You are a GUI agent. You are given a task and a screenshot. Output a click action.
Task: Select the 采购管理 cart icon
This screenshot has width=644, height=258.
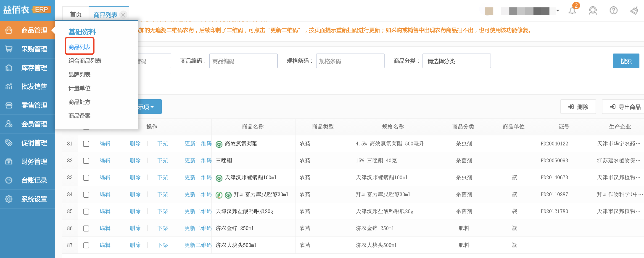pyautogui.click(x=9, y=49)
